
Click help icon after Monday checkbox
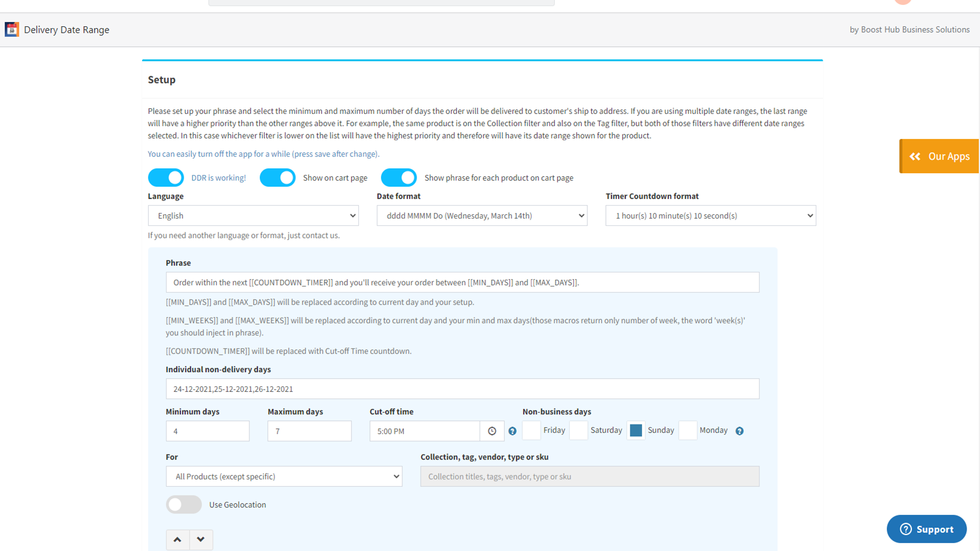click(x=739, y=431)
